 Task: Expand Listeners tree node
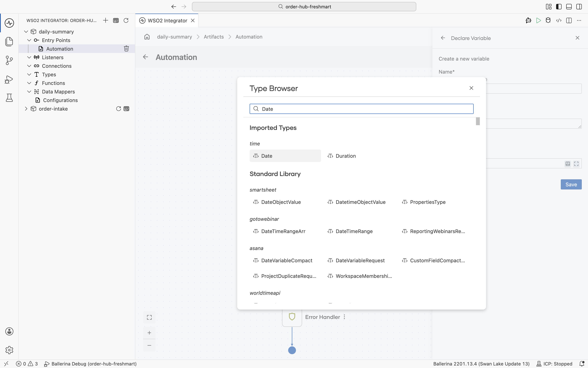(x=29, y=57)
